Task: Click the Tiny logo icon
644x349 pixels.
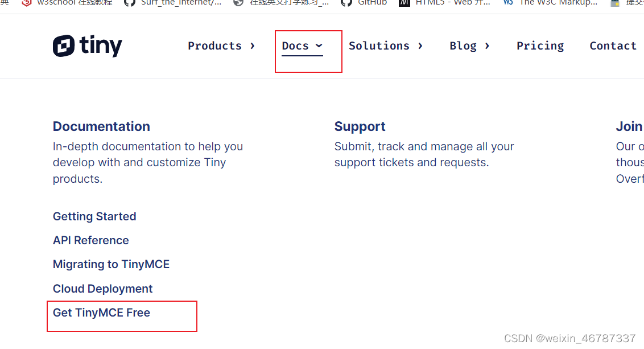Action: pyautogui.click(x=64, y=46)
